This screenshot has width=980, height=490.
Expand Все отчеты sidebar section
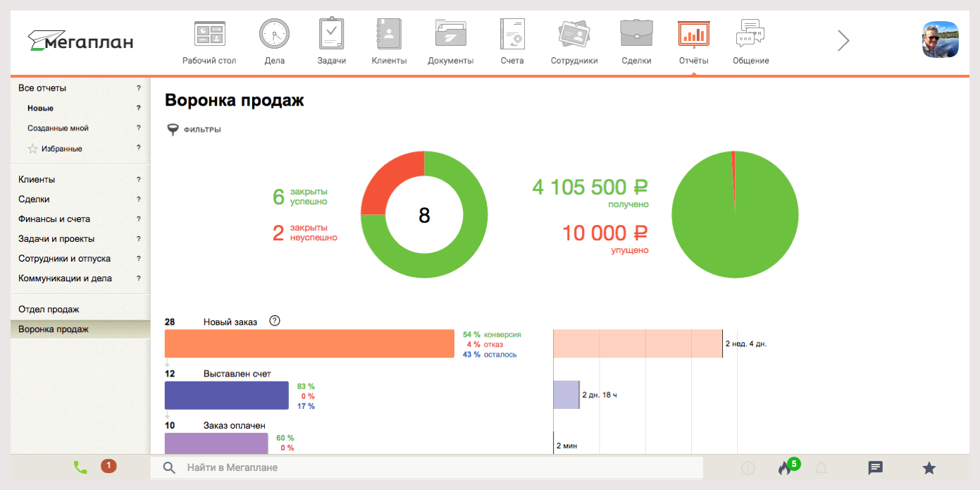tap(42, 88)
